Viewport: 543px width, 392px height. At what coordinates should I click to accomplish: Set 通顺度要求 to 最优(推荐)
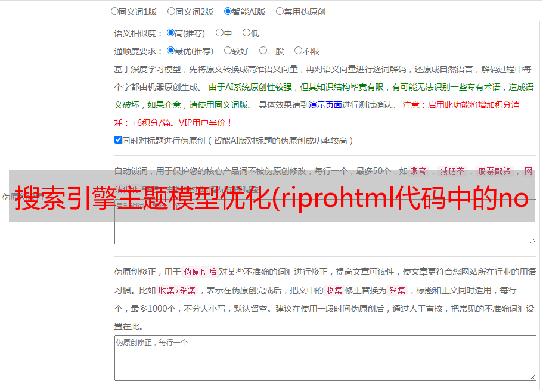click(170, 51)
